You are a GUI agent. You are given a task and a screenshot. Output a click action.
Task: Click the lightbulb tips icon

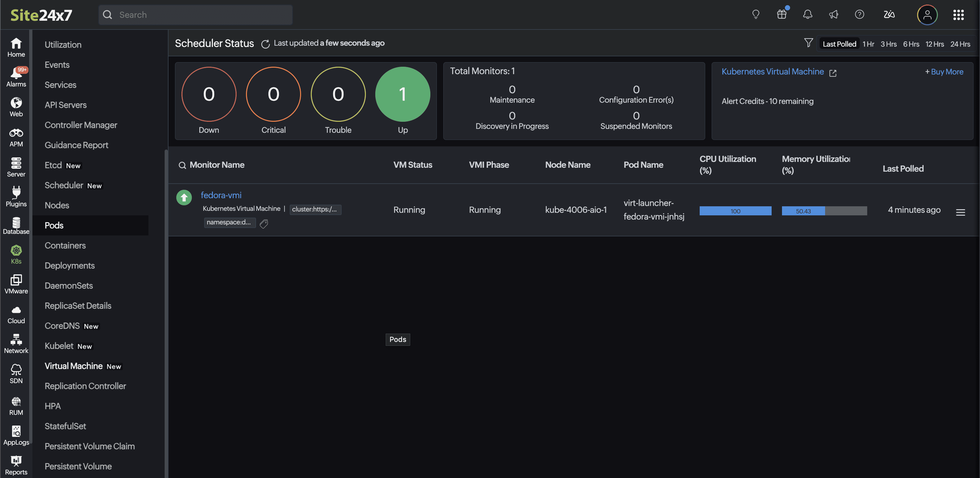tap(755, 15)
